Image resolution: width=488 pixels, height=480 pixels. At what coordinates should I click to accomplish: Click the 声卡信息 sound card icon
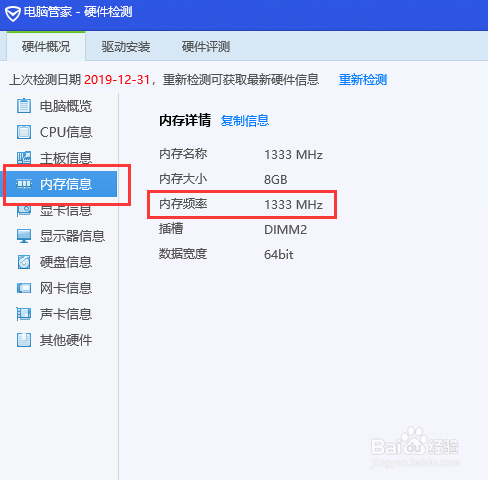pos(24,314)
